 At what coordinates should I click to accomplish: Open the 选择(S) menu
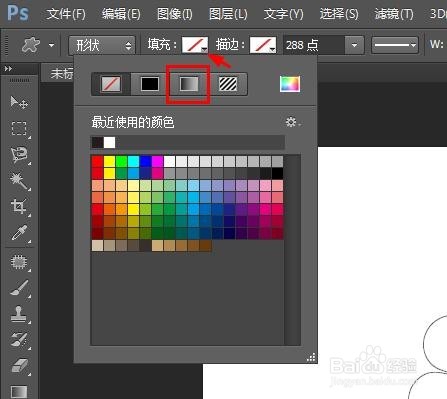click(x=339, y=14)
